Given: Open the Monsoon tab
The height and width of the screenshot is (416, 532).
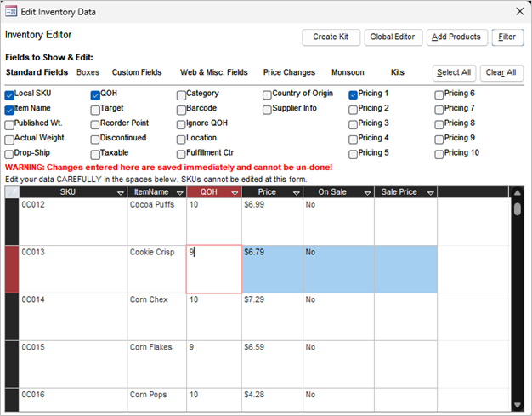Looking at the screenshot, I should click(x=348, y=72).
